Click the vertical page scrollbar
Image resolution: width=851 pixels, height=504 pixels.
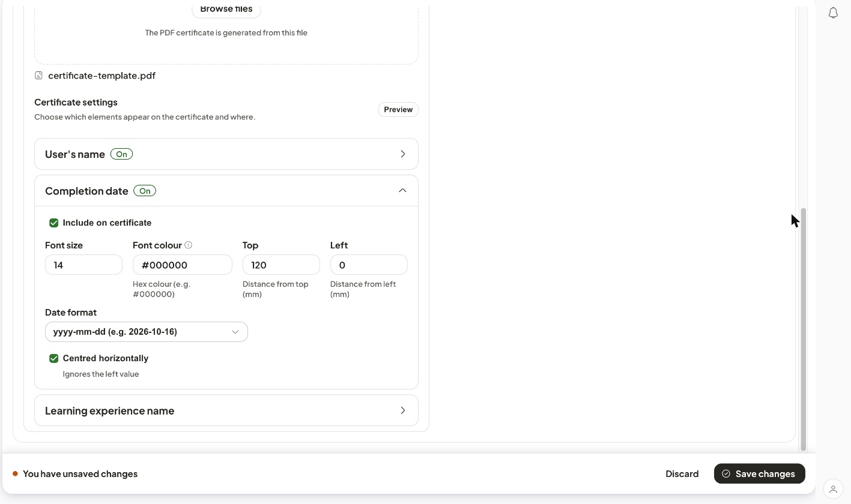(x=804, y=329)
